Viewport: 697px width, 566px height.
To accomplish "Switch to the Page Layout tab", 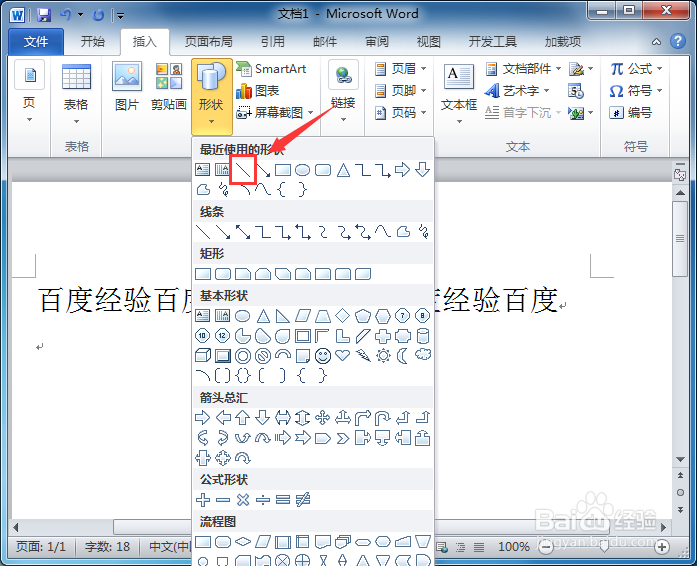I will tap(208, 42).
